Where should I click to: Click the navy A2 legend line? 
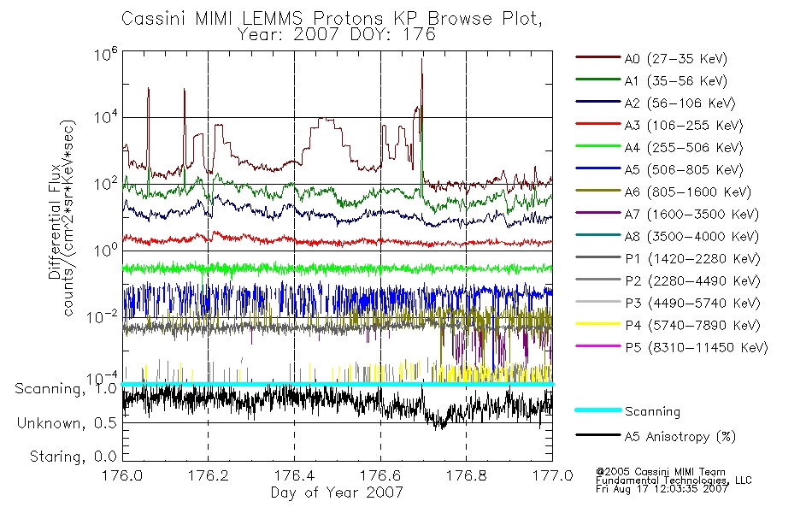(x=597, y=102)
